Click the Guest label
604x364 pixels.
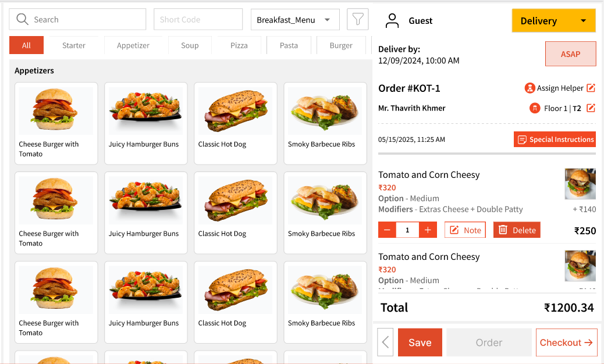(x=420, y=21)
